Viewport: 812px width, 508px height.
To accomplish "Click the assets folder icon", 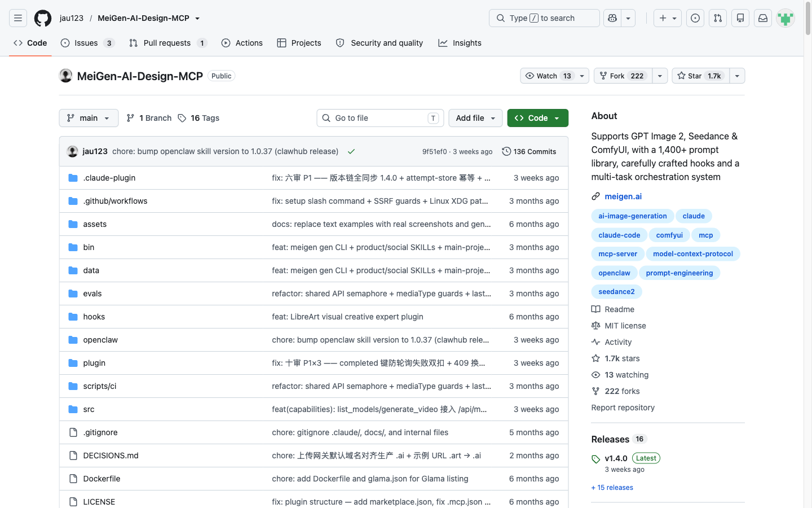I will 73,224.
